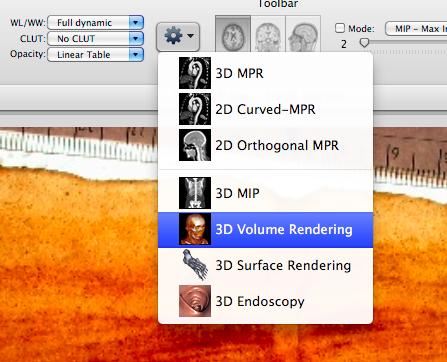Open the Opacity Linear Table dropdown
The height and width of the screenshot is (362, 447).
(x=96, y=55)
